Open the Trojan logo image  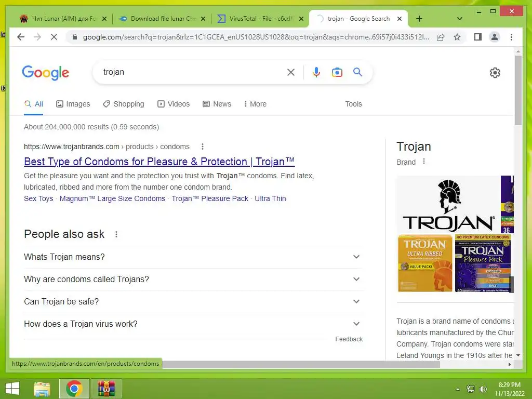point(448,204)
